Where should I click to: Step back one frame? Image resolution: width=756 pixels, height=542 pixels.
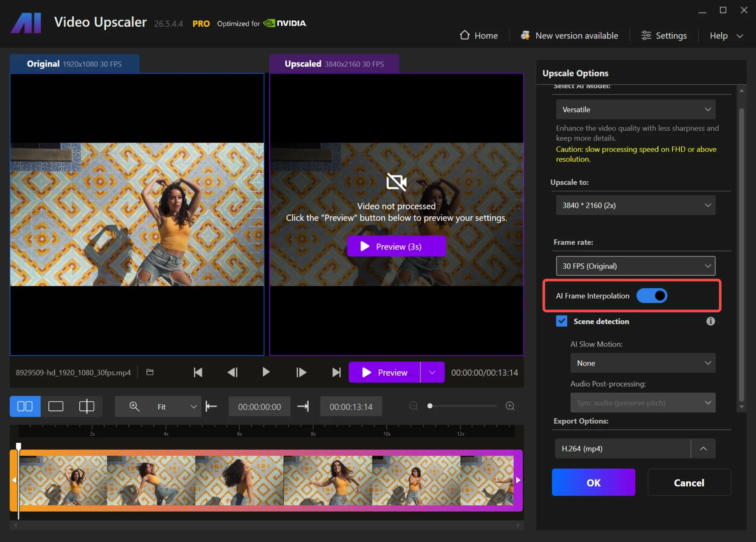tap(232, 372)
